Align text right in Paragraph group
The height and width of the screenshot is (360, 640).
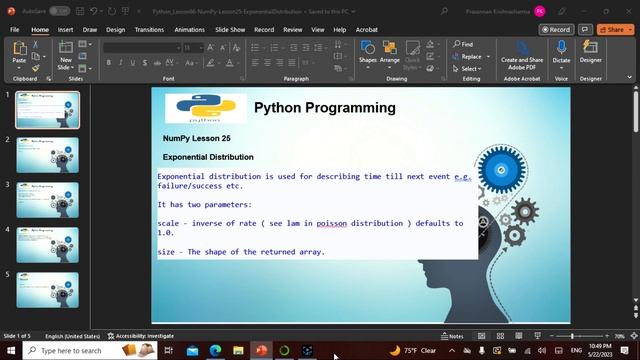point(280,63)
